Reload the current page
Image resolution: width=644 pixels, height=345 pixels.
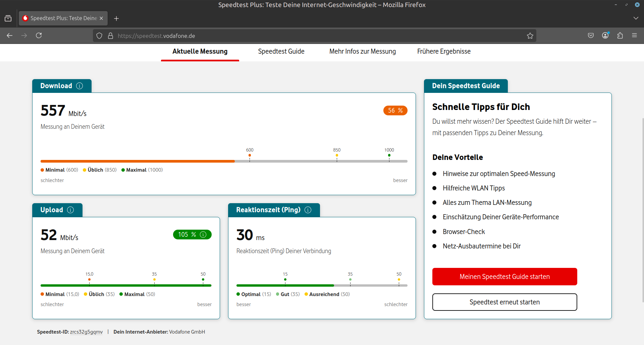point(39,36)
